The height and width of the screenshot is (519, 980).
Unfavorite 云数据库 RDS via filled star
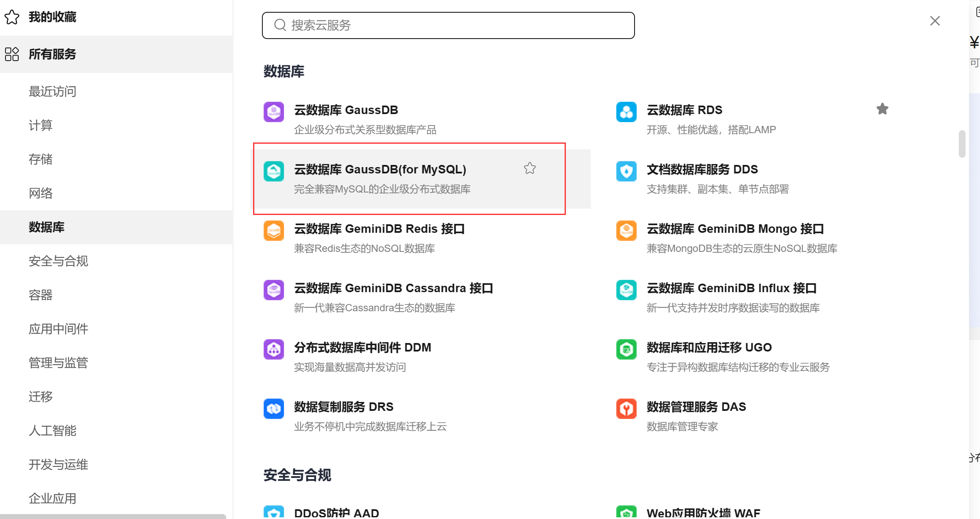pyautogui.click(x=882, y=109)
